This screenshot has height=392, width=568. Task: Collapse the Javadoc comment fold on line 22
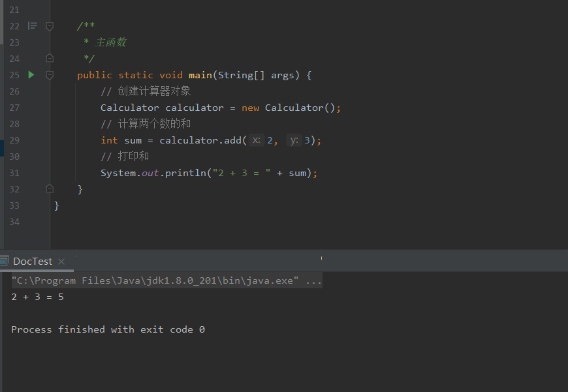pyautogui.click(x=50, y=26)
